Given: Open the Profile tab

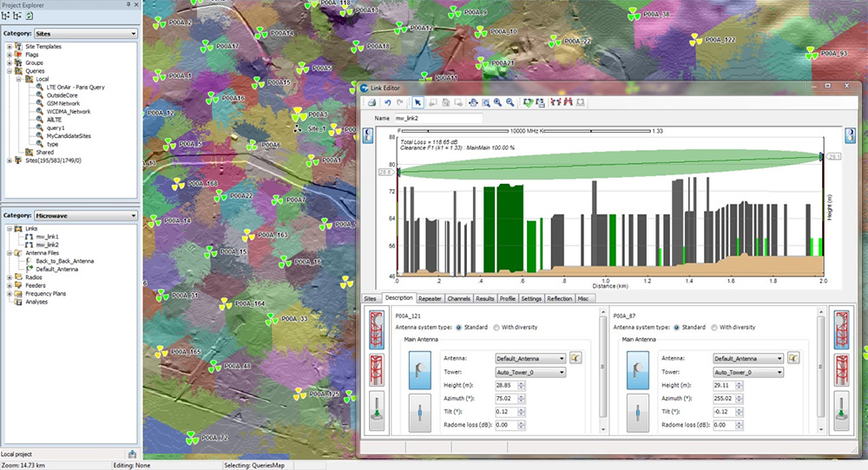Looking at the screenshot, I should [x=508, y=298].
